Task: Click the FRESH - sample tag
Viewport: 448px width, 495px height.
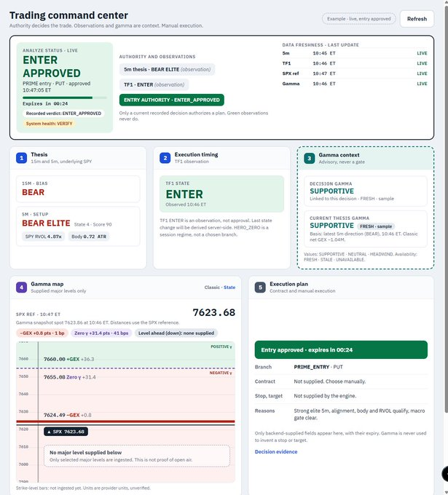Action: (x=376, y=226)
